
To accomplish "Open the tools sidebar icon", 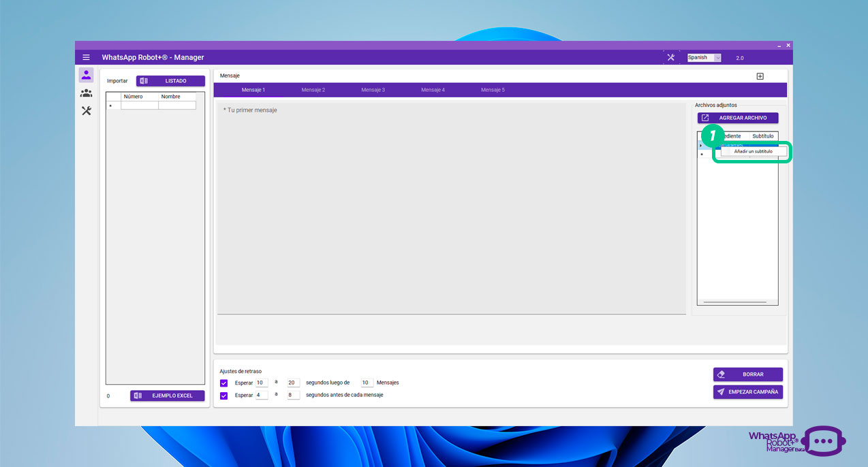I will click(86, 110).
